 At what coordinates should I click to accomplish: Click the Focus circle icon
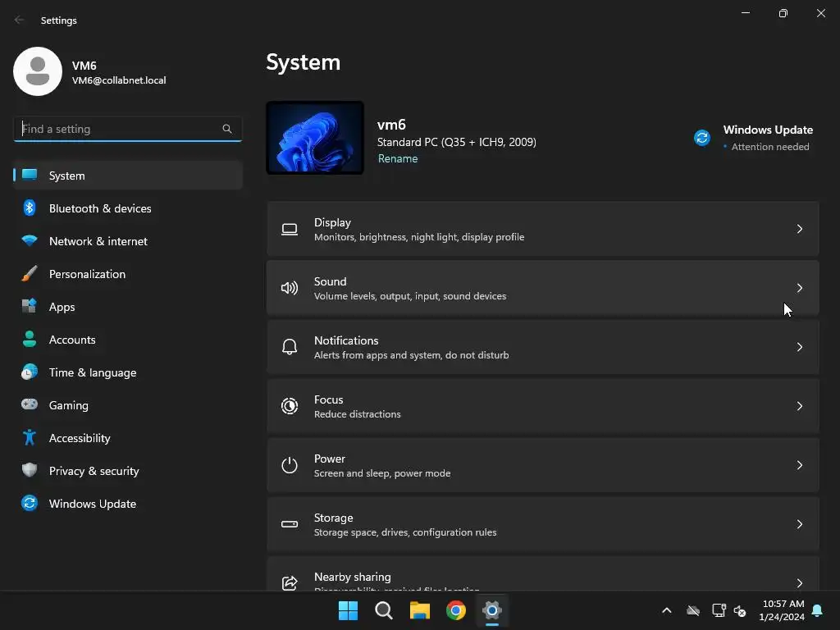[290, 406]
